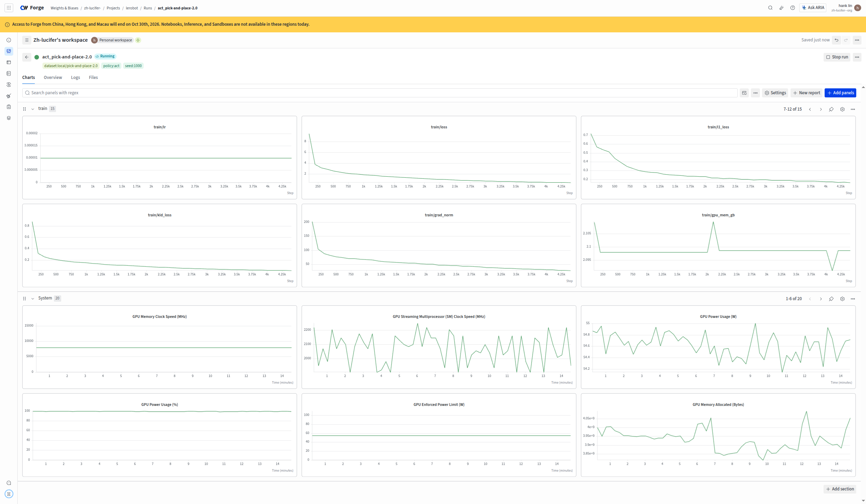Open System section settings gear

coord(842,299)
